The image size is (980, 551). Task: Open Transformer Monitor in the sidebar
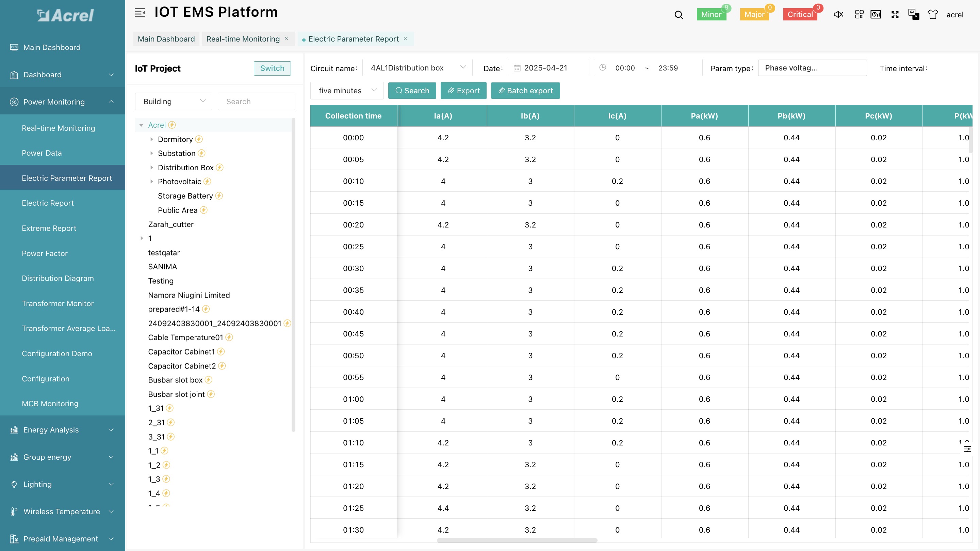click(58, 303)
